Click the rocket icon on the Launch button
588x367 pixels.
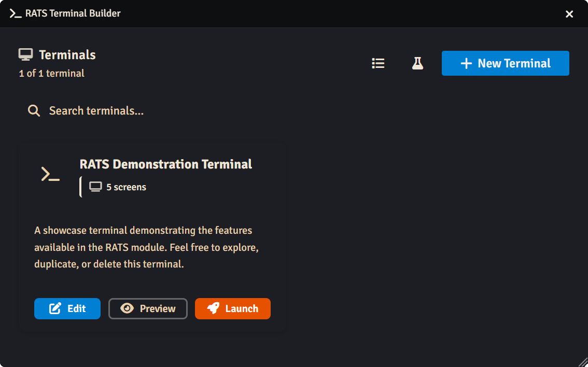pos(214,308)
